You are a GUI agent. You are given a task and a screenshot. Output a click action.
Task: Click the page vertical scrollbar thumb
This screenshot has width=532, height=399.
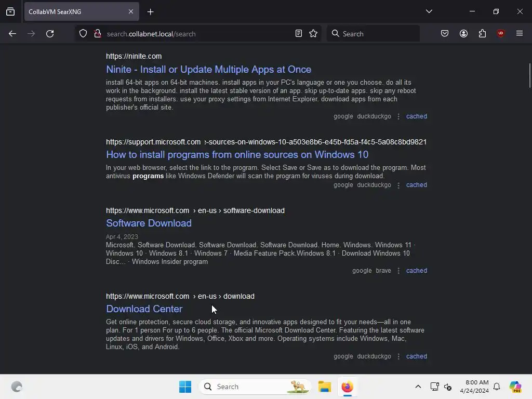tap(529, 76)
